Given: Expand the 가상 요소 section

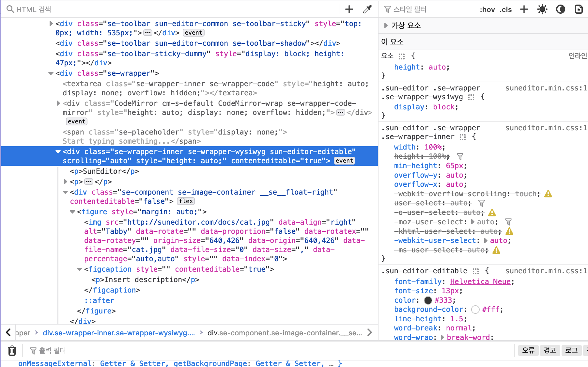Looking at the screenshot, I should (385, 25).
